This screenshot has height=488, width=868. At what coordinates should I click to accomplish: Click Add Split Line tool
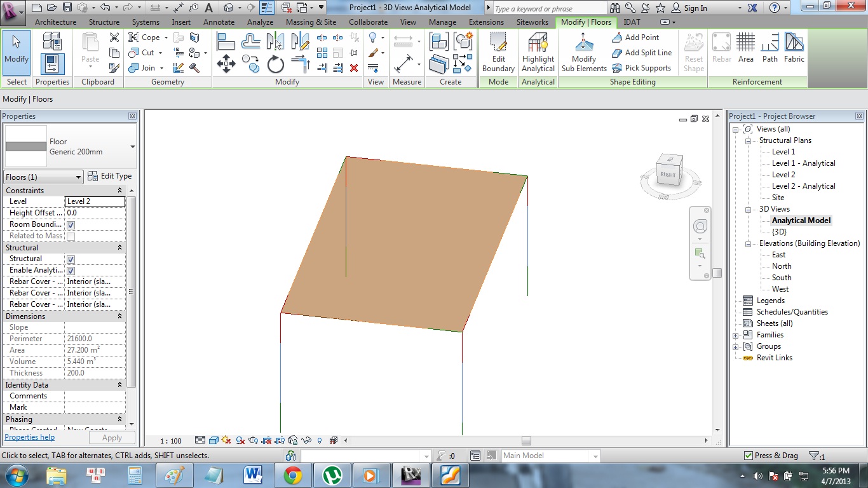coord(642,53)
